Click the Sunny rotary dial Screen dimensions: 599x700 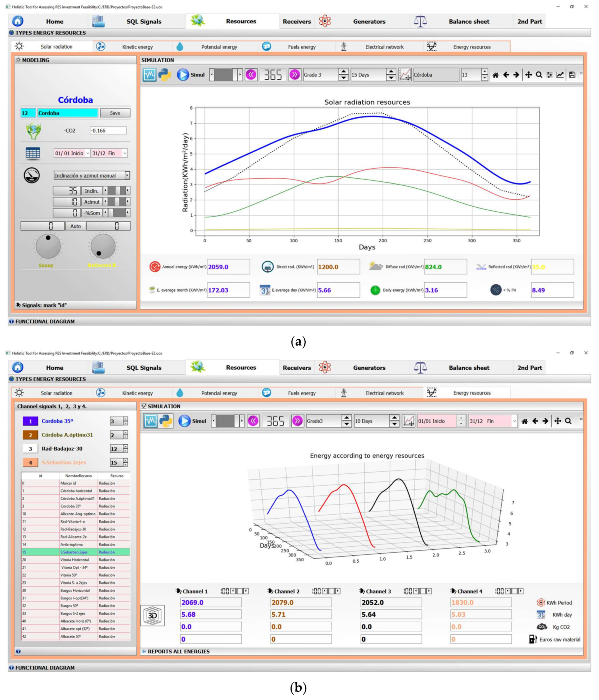[x=48, y=246]
